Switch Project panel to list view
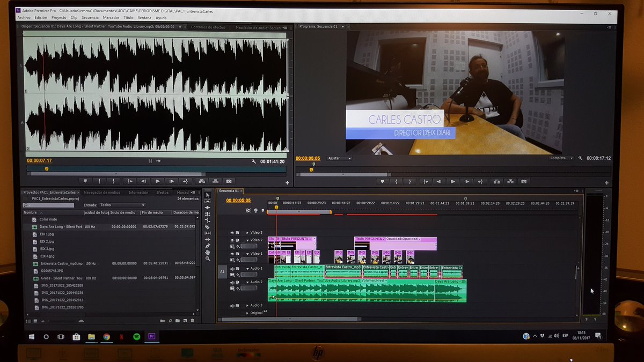 28,321
